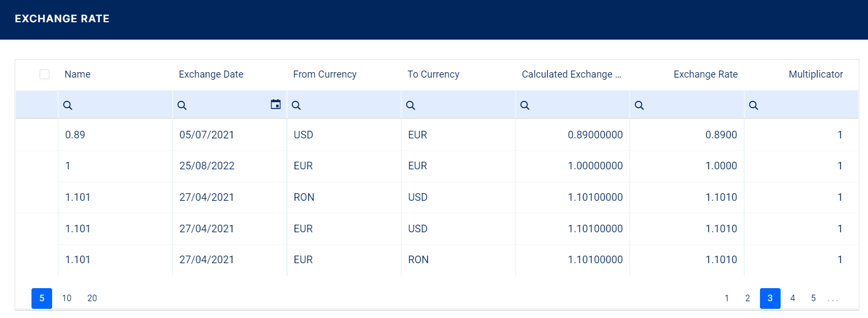Click the search icon in the Name filter
Image resolution: width=868 pixels, height=318 pixels.
67,105
